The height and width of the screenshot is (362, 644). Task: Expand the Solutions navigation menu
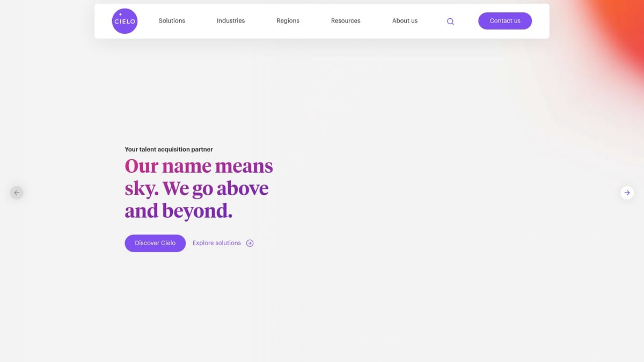(172, 21)
